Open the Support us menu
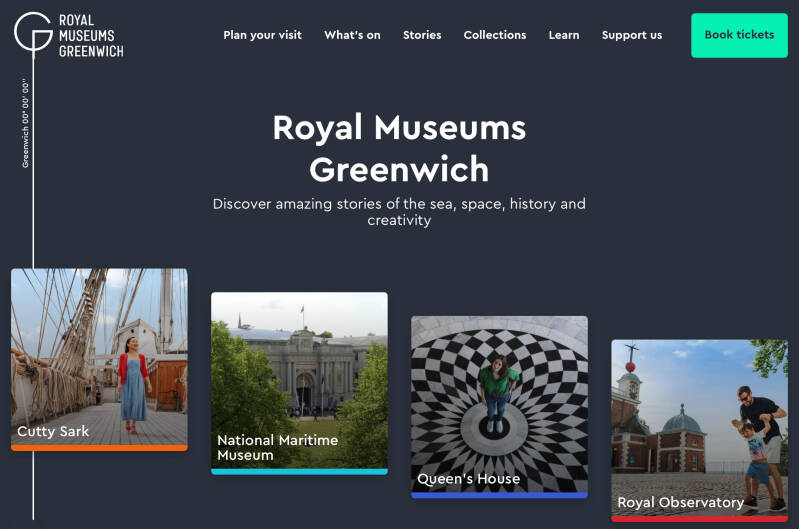The image size is (799, 529). tap(632, 35)
